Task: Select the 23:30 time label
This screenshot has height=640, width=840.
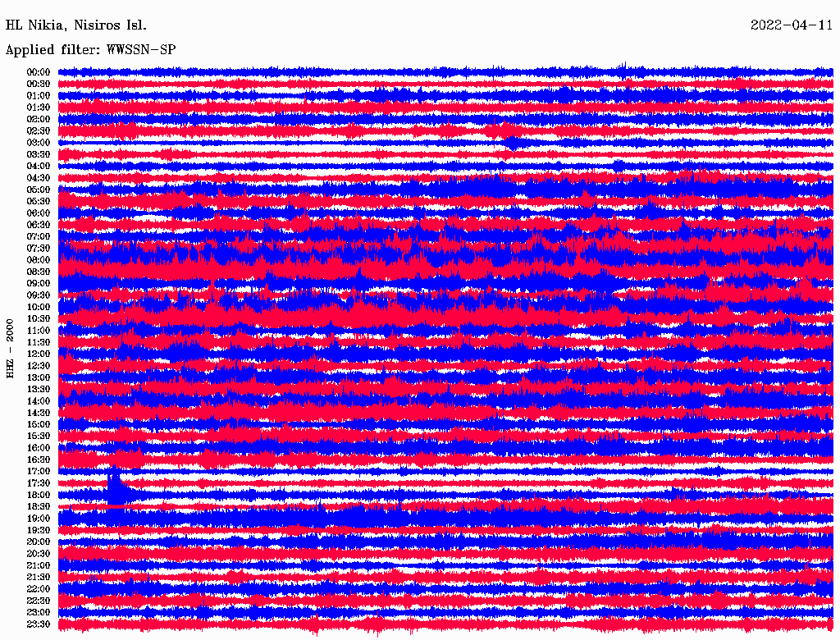Action: 39,624
